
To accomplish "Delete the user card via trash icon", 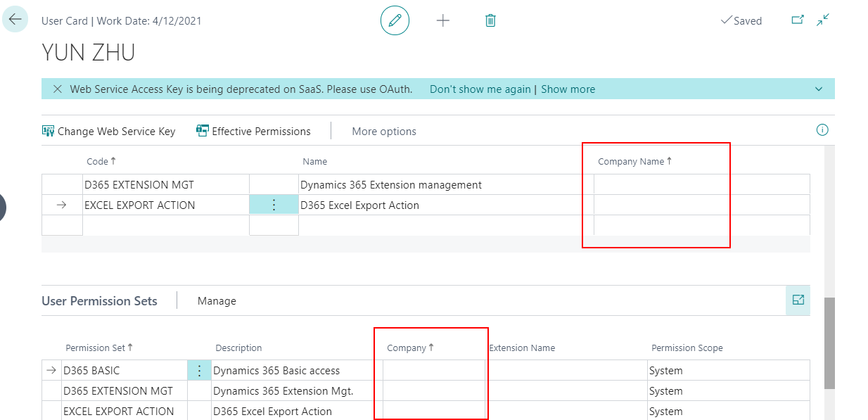I will coord(490,20).
